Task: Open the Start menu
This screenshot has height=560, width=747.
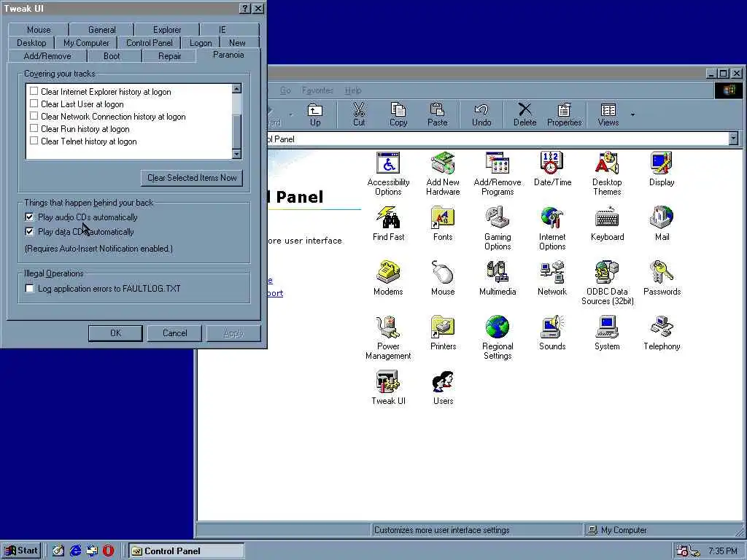Action: 21,551
